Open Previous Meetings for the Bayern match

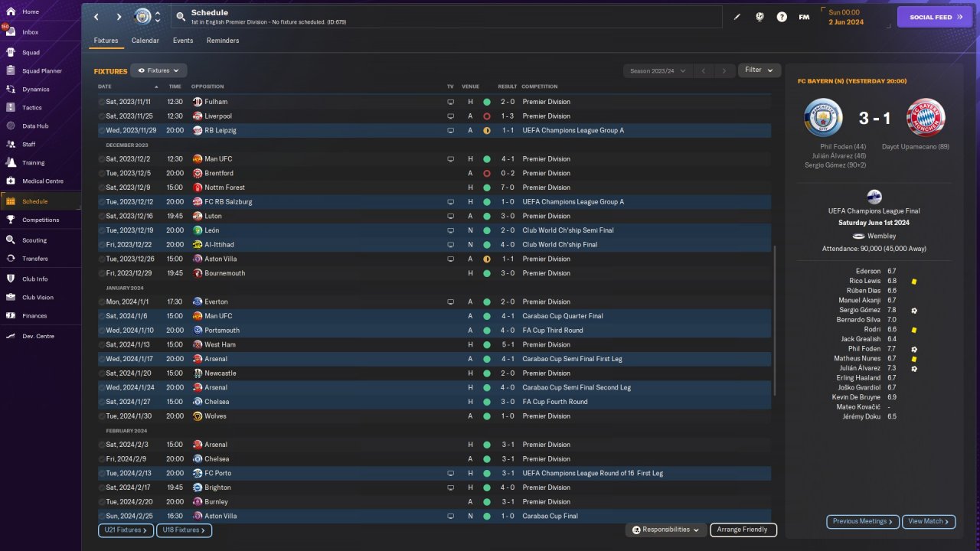click(x=863, y=522)
